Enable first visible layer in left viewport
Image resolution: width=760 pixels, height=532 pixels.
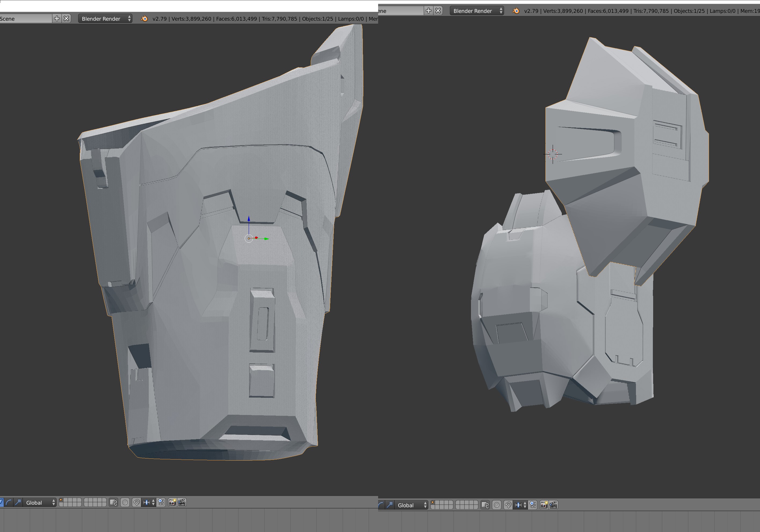pos(61,500)
